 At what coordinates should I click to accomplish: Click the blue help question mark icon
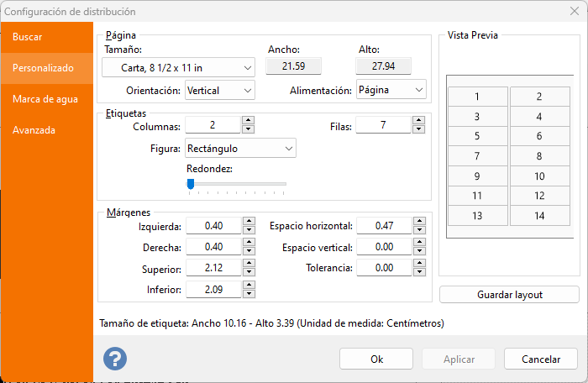click(x=114, y=359)
